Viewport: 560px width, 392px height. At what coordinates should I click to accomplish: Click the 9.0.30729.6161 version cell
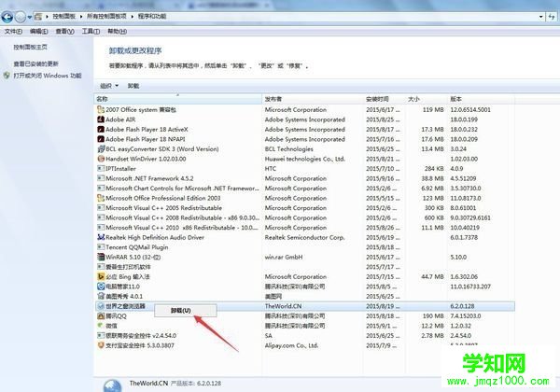click(470, 217)
